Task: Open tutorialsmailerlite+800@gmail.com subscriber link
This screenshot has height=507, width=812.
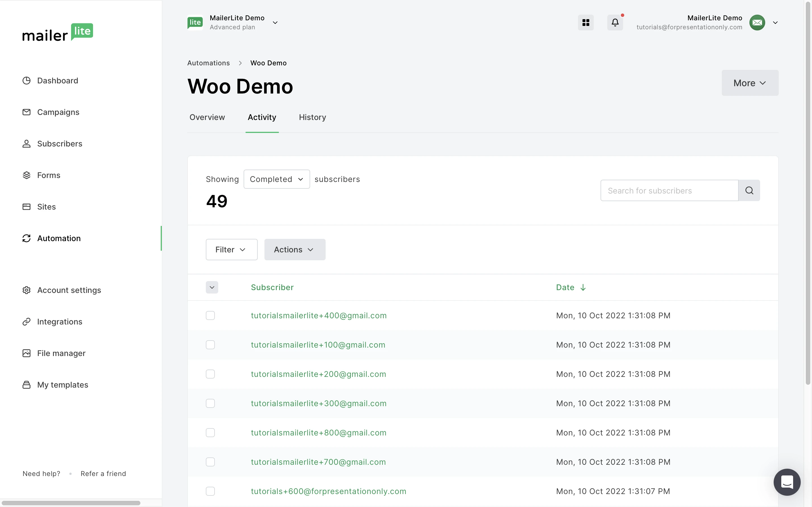Action: coord(318,433)
